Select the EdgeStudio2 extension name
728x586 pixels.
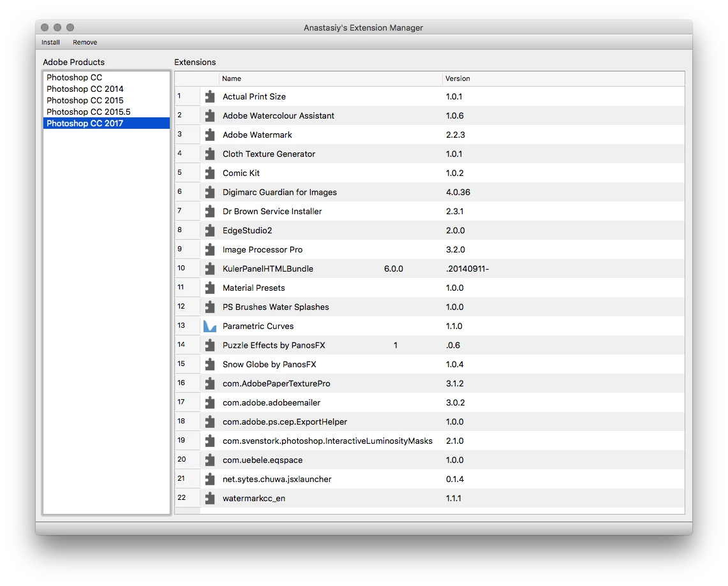coord(247,231)
